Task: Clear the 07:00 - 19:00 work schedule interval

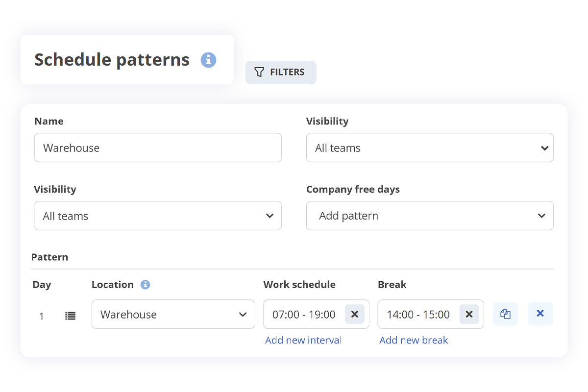Action: click(x=354, y=315)
